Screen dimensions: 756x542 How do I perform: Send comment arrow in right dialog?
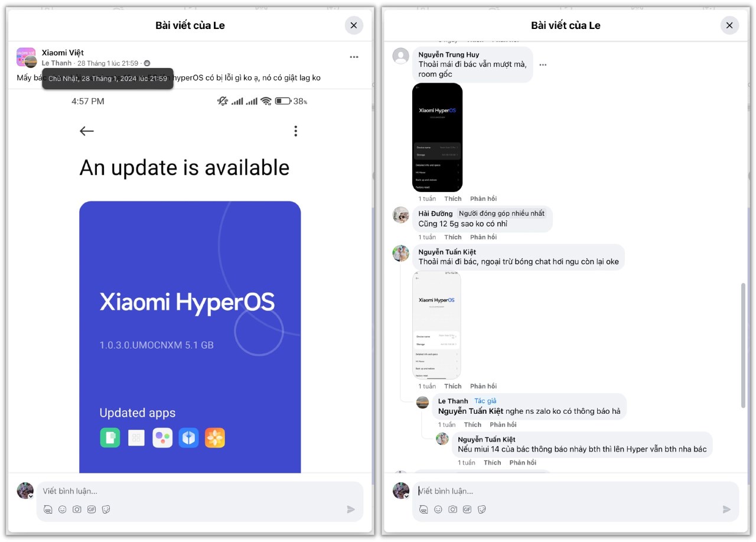click(x=726, y=509)
